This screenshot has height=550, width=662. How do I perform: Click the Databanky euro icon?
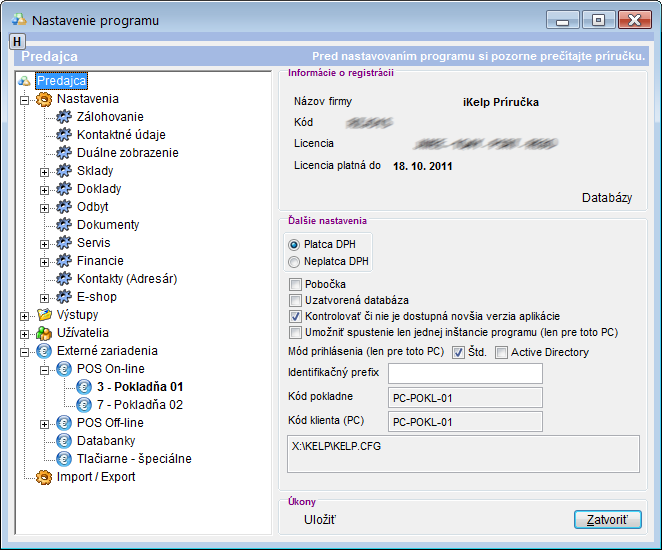click(65, 441)
